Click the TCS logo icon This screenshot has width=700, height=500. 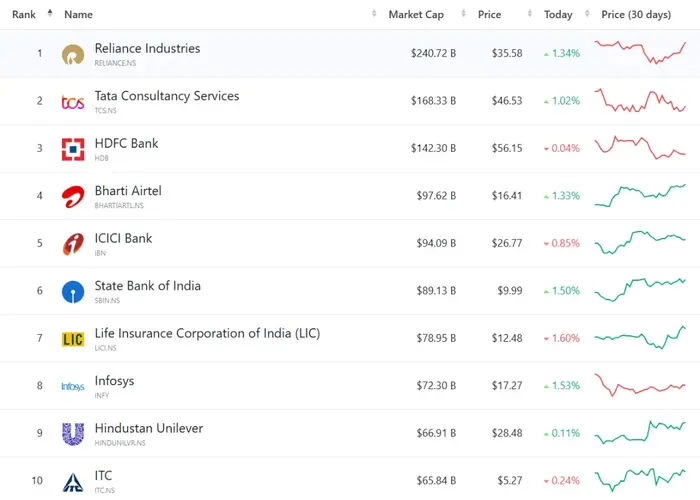click(73, 102)
